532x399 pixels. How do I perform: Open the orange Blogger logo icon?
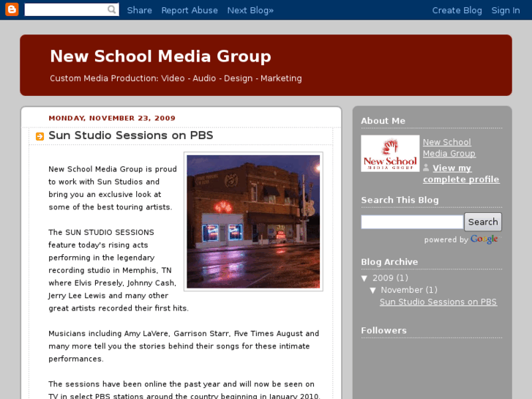point(12,10)
